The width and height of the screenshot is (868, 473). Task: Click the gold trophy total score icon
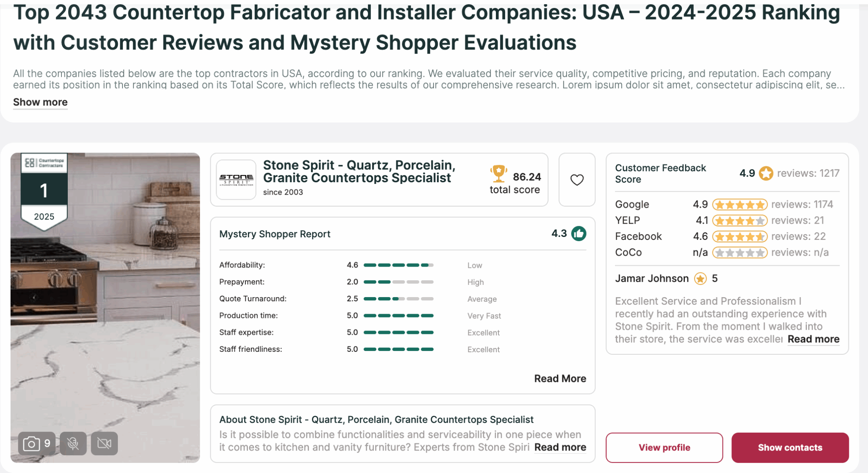(x=498, y=174)
